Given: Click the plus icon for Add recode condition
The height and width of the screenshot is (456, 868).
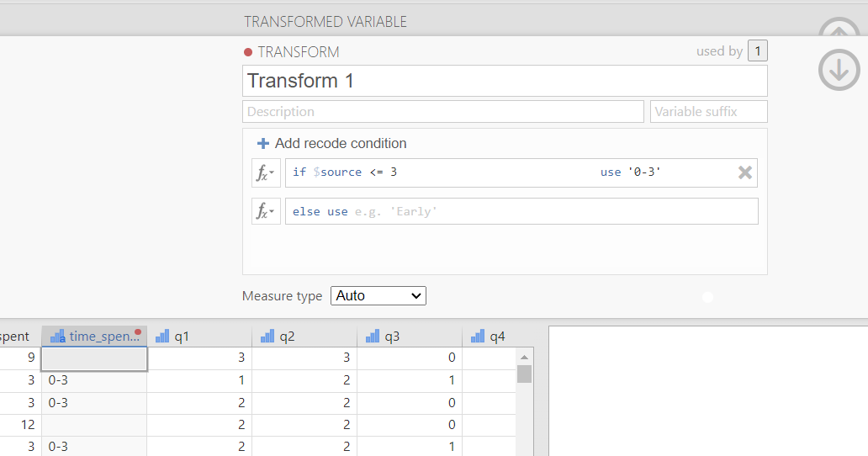Looking at the screenshot, I should click(263, 144).
